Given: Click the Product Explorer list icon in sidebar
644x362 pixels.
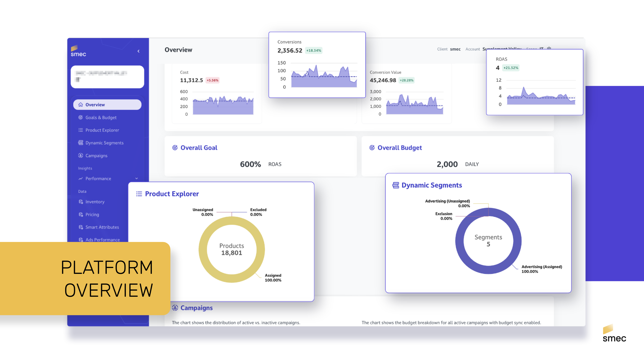Looking at the screenshot, I should [x=80, y=130].
